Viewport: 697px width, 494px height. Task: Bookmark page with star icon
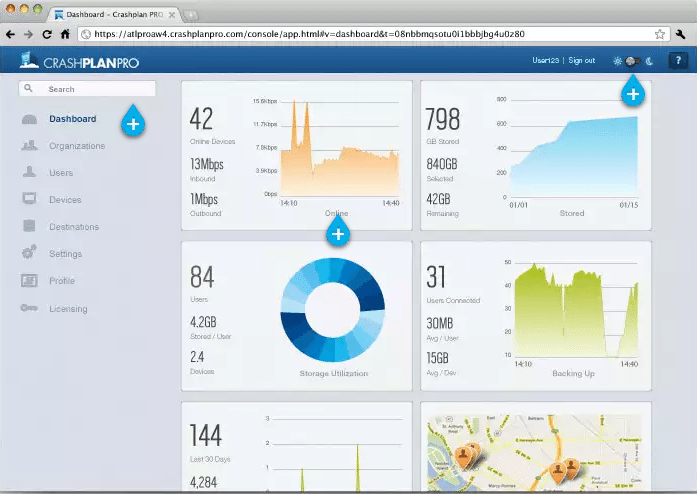click(660, 34)
